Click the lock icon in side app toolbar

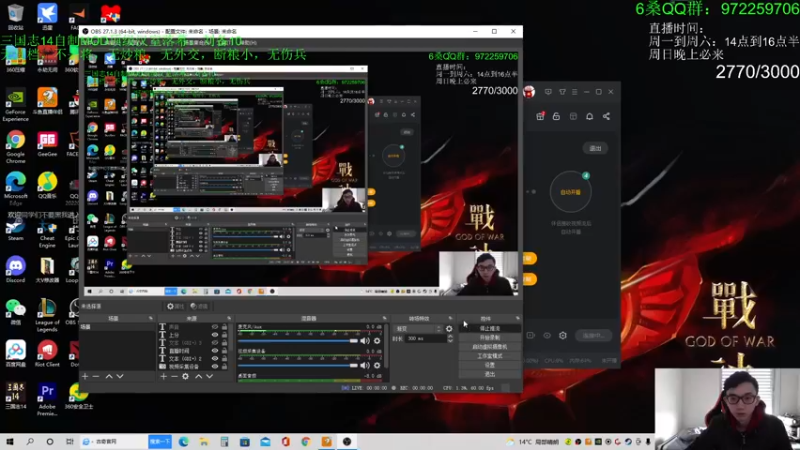point(556,116)
